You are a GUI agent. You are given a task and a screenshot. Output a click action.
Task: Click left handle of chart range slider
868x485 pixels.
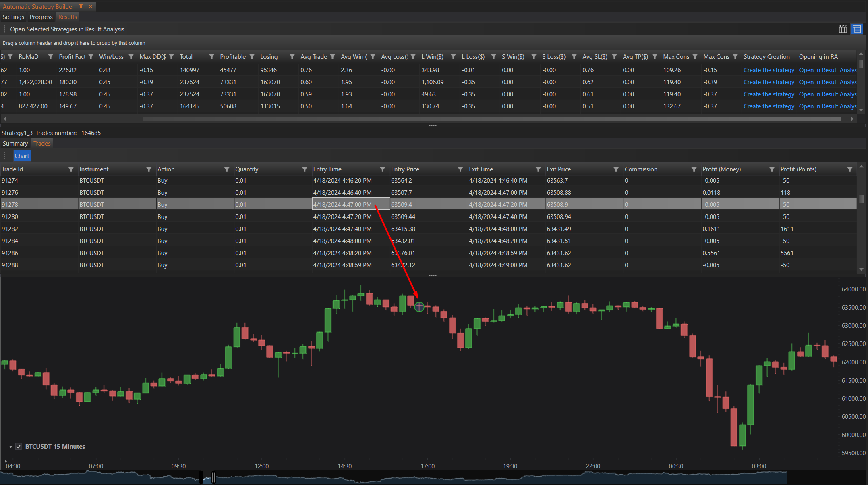click(201, 478)
